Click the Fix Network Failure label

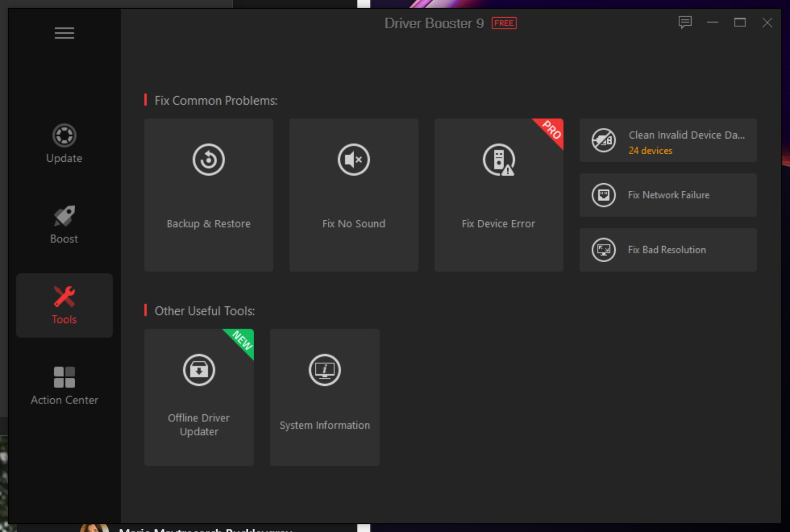pyautogui.click(x=669, y=195)
